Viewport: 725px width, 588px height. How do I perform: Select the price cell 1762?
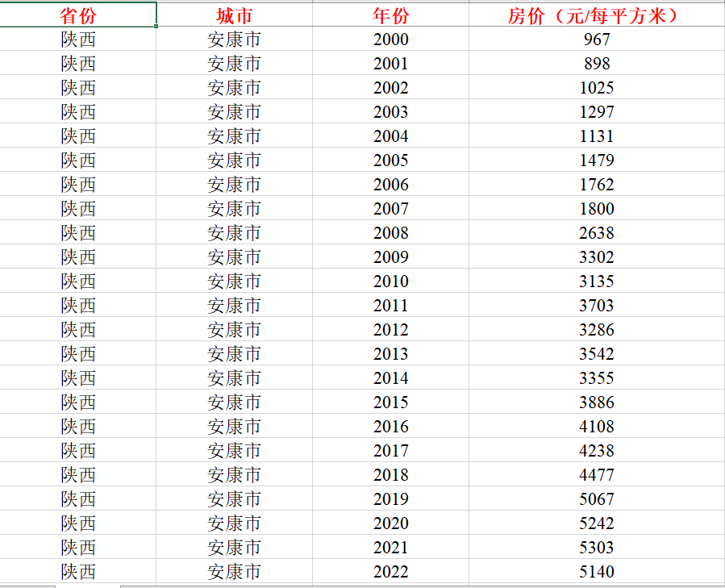597,184
